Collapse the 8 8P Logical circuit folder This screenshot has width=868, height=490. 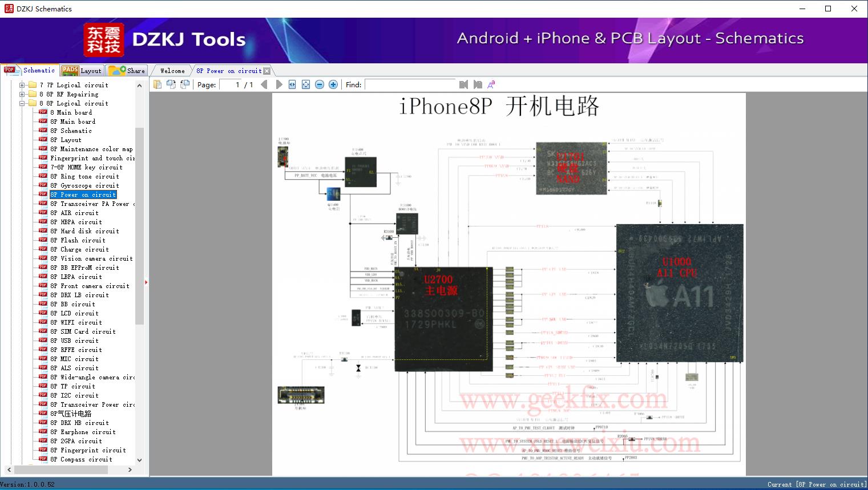point(22,103)
